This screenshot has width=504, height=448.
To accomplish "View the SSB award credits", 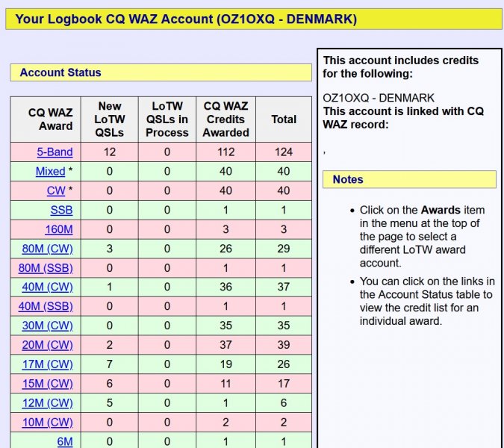I will click(x=61, y=210).
